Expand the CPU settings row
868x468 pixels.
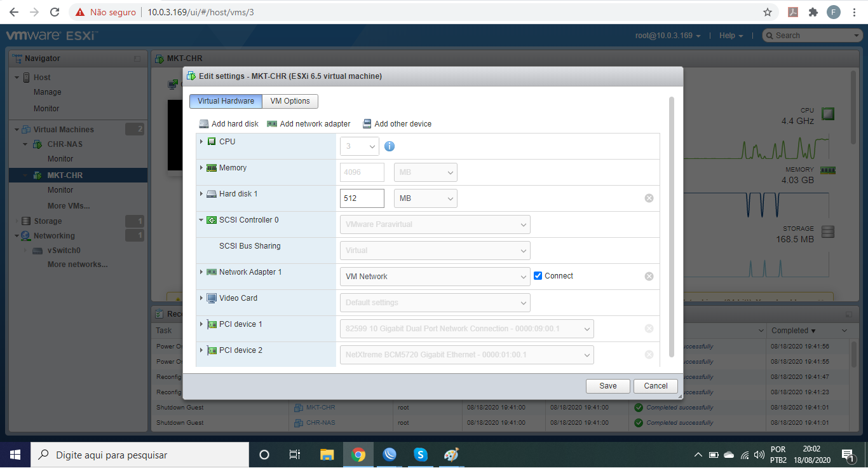click(x=201, y=142)
